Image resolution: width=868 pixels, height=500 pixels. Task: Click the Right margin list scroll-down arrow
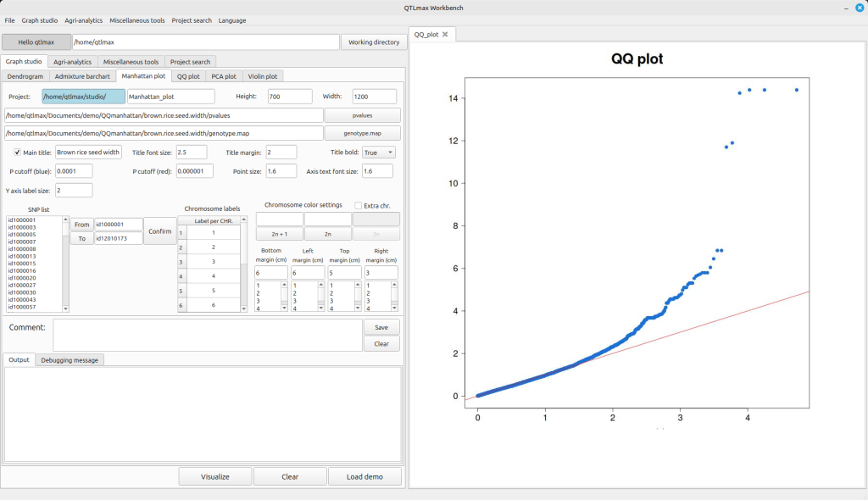393,308
